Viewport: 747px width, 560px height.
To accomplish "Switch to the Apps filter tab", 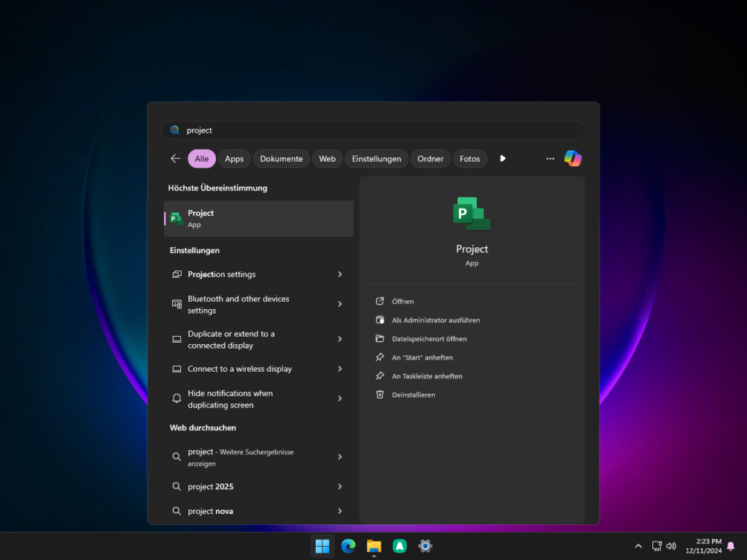I will pos(234,159).
